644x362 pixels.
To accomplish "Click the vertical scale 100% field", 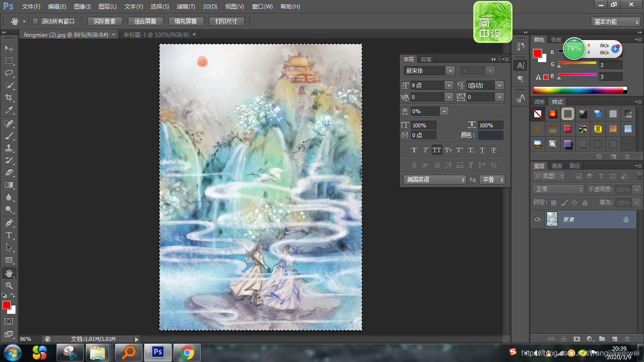I will (x=423, y=125).
